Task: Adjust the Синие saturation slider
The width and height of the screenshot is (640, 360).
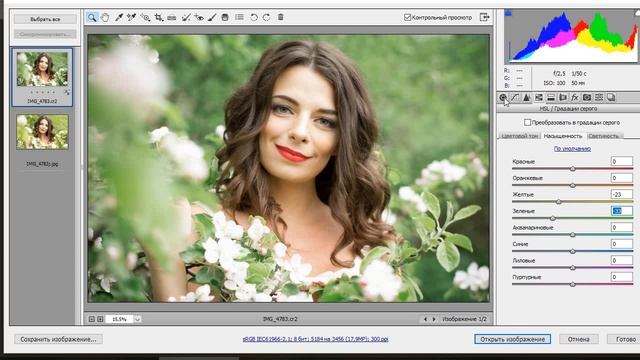Action: click(x=573, y=251)
